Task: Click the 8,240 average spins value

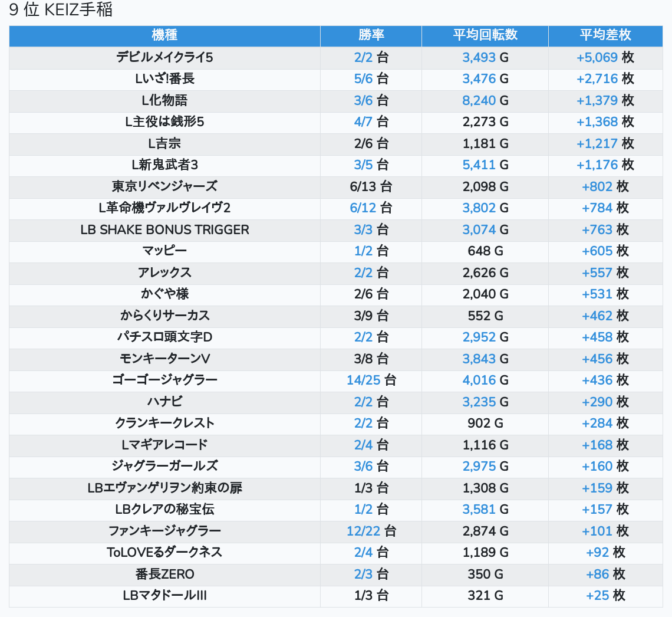Action: click(x=479, y=100)
